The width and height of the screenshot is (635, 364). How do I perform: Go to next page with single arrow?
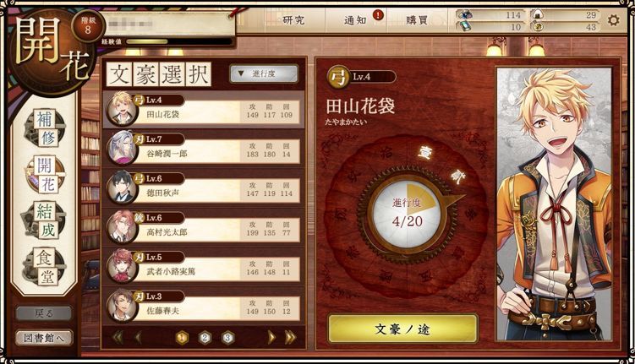click(271, 337)
